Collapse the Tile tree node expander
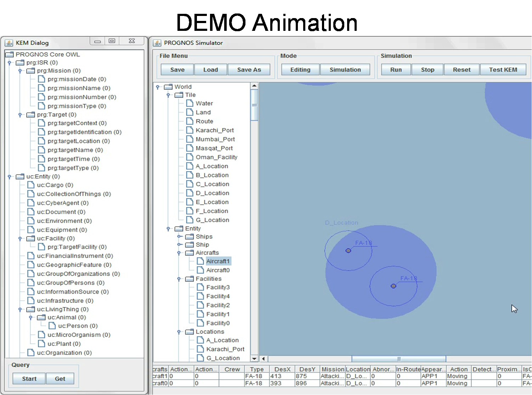Screen dimensions: 532x395 [x=168, y=95]
